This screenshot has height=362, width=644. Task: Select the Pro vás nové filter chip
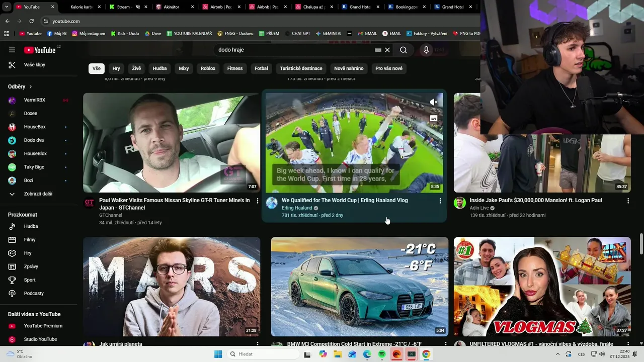389,68
